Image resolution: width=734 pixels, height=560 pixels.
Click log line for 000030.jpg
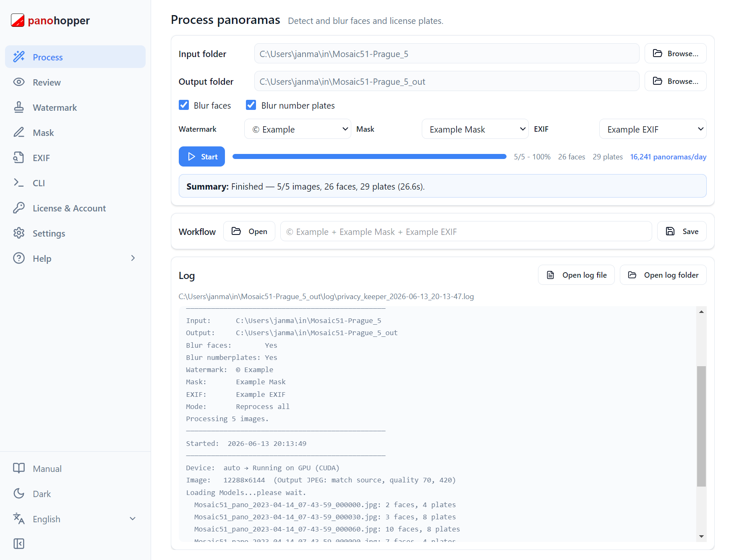(x=325, y=517)
